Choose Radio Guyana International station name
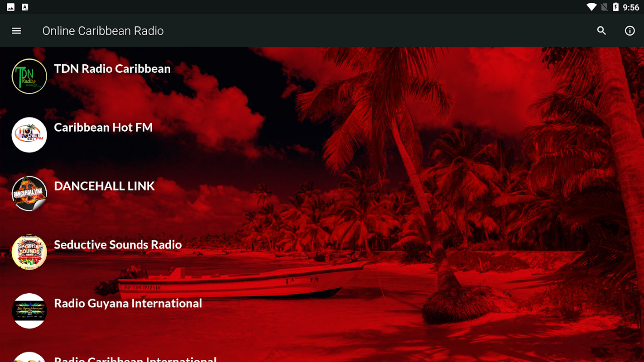The height and width of the screenshot is (362, 644). click(128, 303)
